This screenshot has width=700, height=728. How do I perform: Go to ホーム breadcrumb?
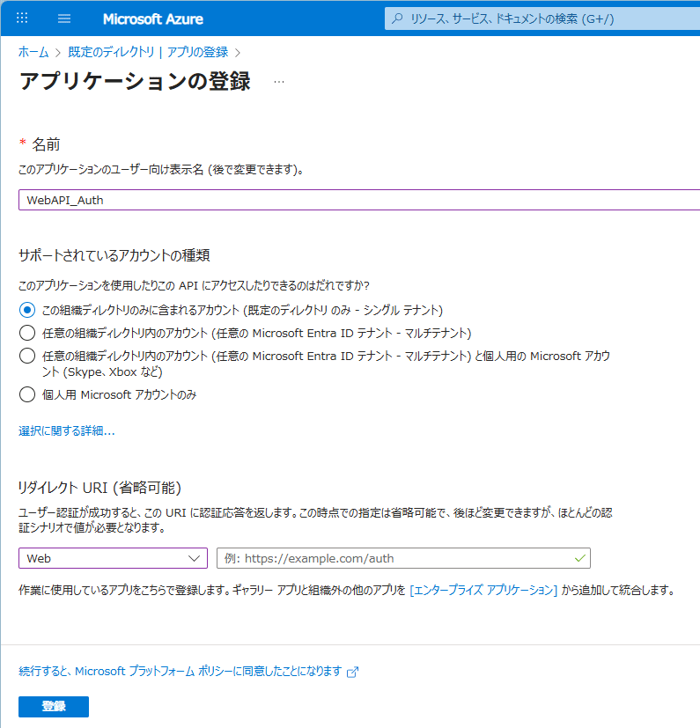point(33,52)
